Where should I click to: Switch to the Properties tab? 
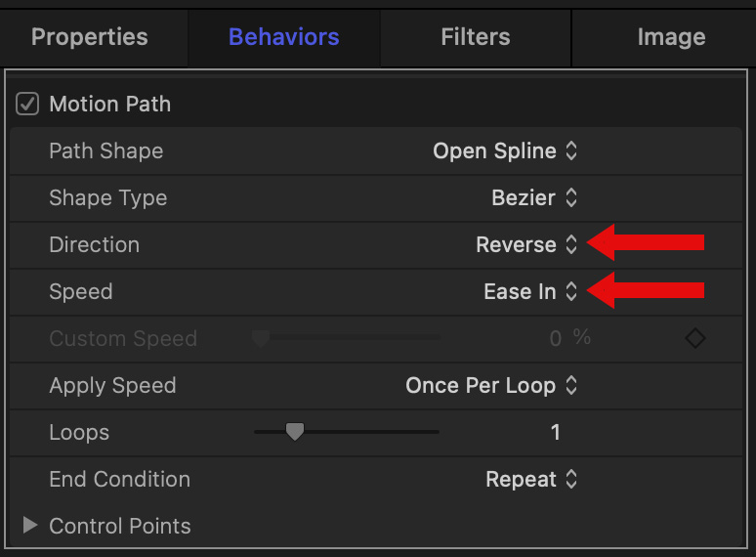click(x=90, y=38)
